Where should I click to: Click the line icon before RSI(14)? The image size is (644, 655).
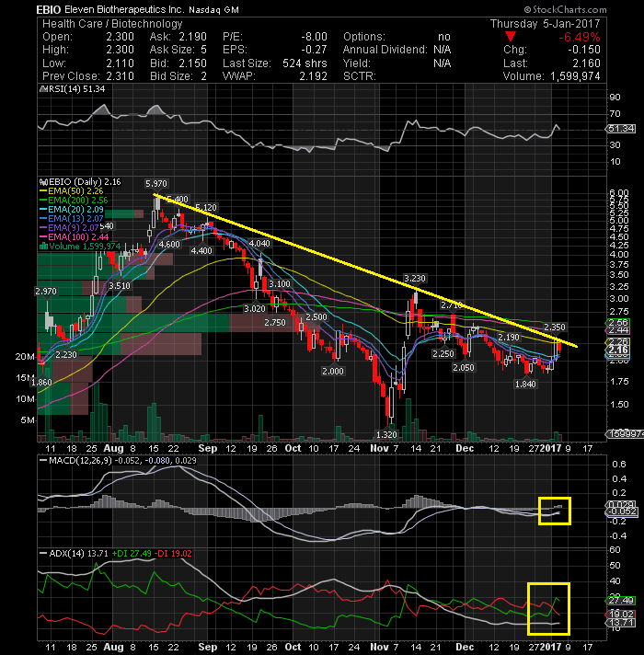pyautogui.click(x=42, y=89)
